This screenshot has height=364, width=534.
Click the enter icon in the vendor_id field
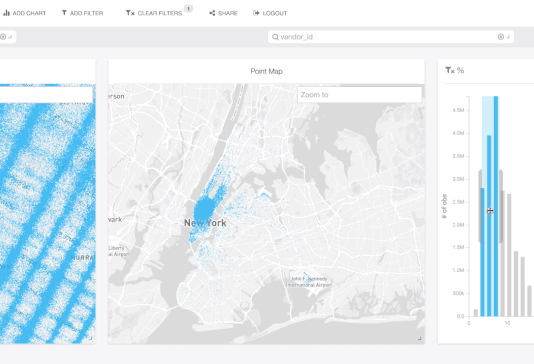[508, 37]
